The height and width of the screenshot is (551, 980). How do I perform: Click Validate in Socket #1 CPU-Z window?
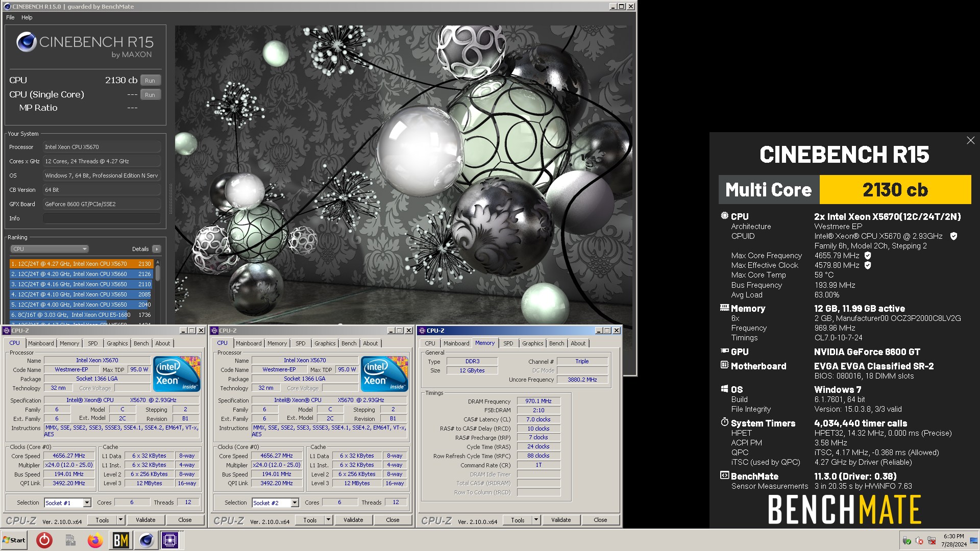point(145,520)
